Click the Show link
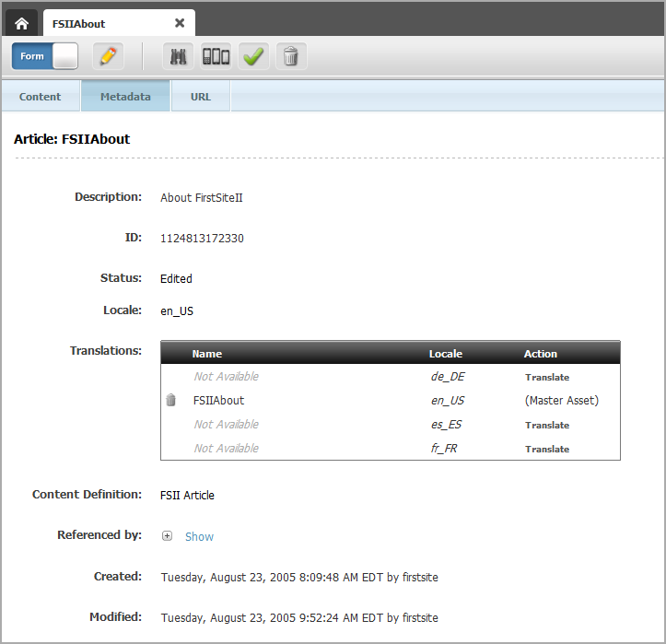The height and width of the screenshot is (644, 666). (199, 536)
